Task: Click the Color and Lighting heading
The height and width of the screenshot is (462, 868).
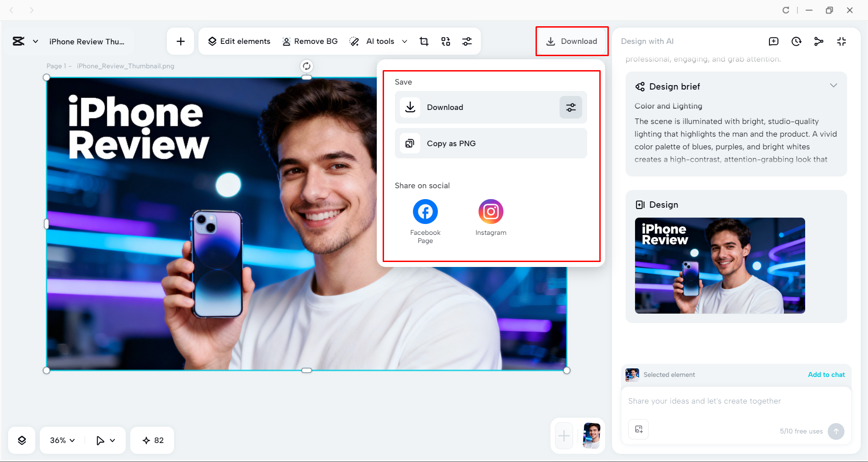Action: coord(668,106)
